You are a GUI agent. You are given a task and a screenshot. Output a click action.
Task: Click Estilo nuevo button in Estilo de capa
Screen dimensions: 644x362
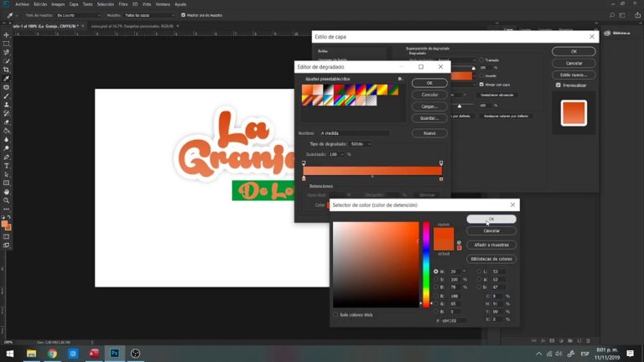(574, 75)
